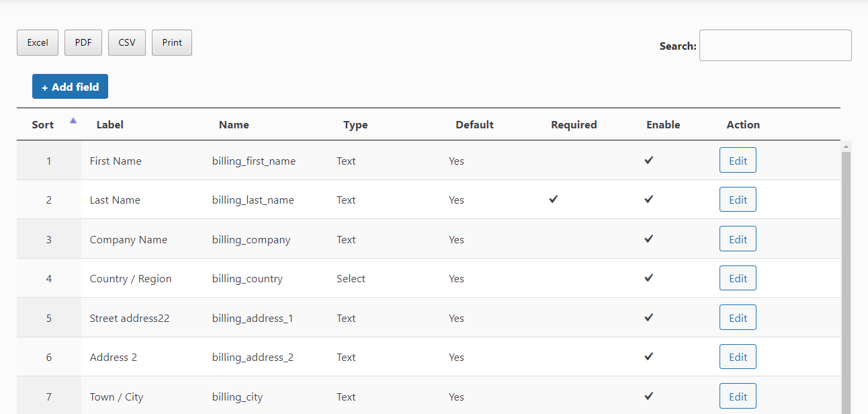
Task: Export the table to Excel
Action: pos(37,42)
